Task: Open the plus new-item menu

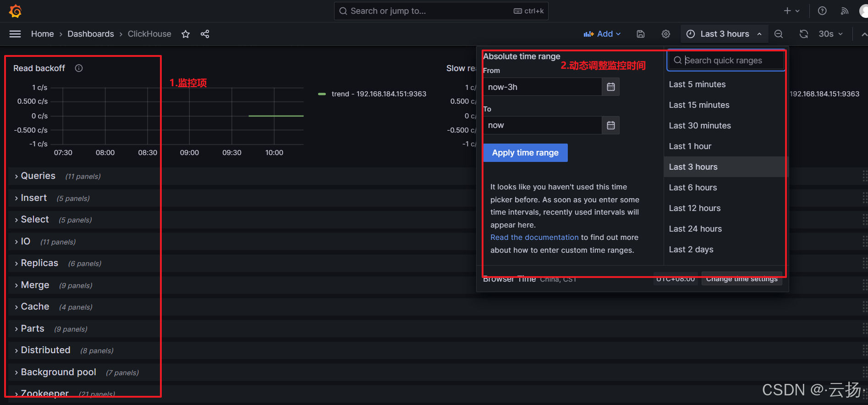Action: pyautogui.click(x=791, y=11)
